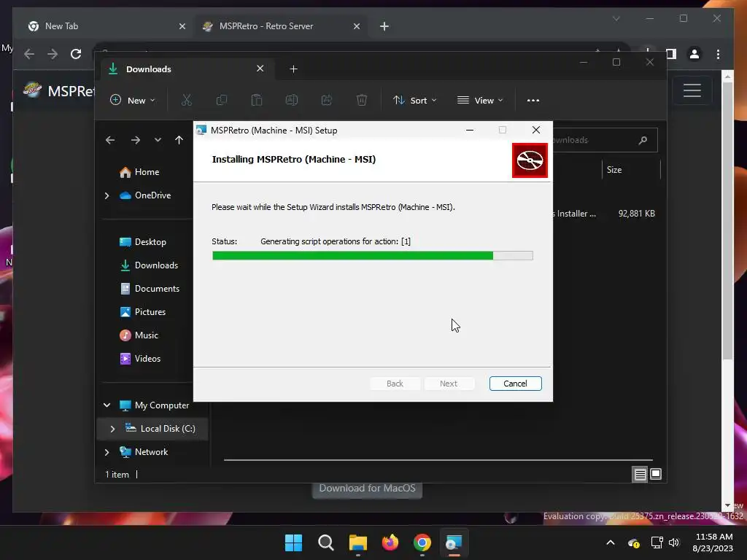Open Windows Search from taskbar
Viewport: 747px width, 560px height.
click(326, 542)
